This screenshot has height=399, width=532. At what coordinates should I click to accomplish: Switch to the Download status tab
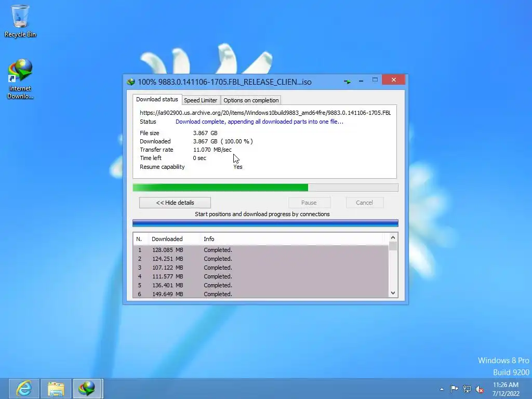coord(157,99)
